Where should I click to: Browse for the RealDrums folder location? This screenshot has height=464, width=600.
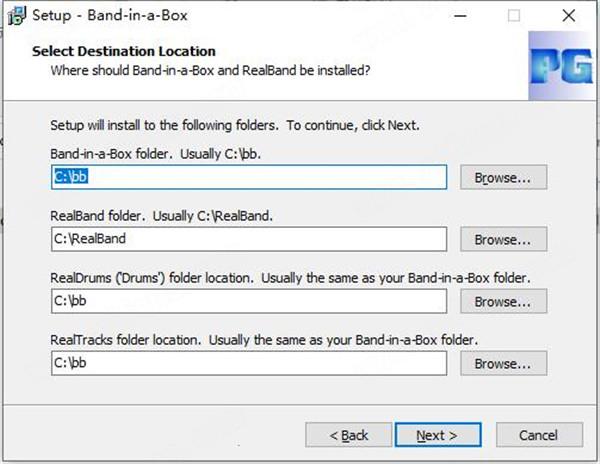pyautogui.click(x=504, y=301)
